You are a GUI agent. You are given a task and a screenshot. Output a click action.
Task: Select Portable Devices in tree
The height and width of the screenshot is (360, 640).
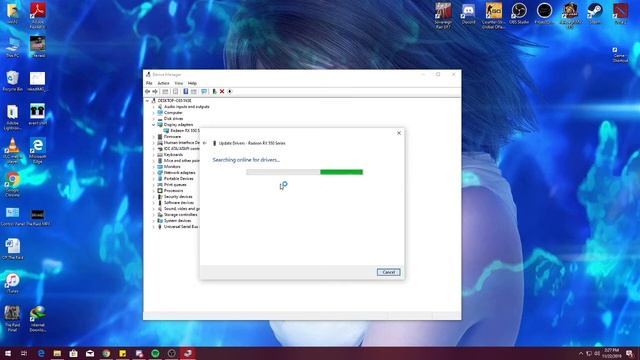(x=178, y=179)
